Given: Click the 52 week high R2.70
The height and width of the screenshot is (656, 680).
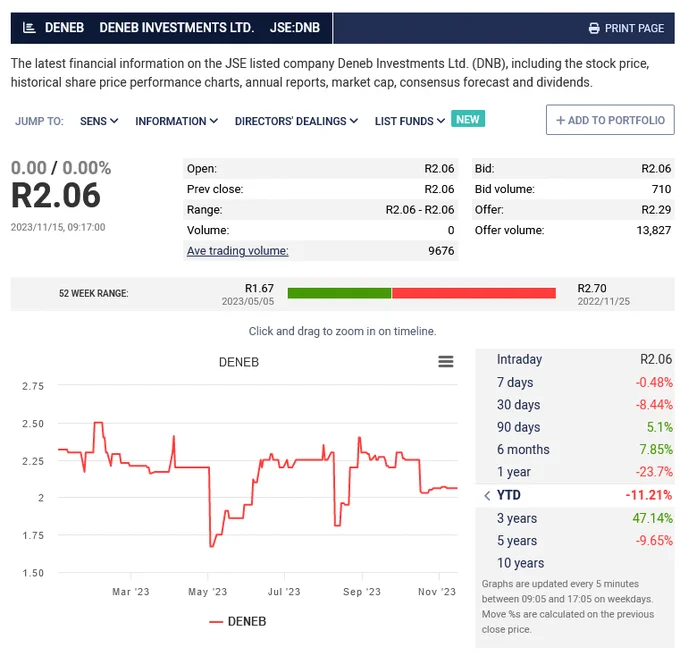Looking at the screenshot, I should pyautogui.click(x=592, y=288).
